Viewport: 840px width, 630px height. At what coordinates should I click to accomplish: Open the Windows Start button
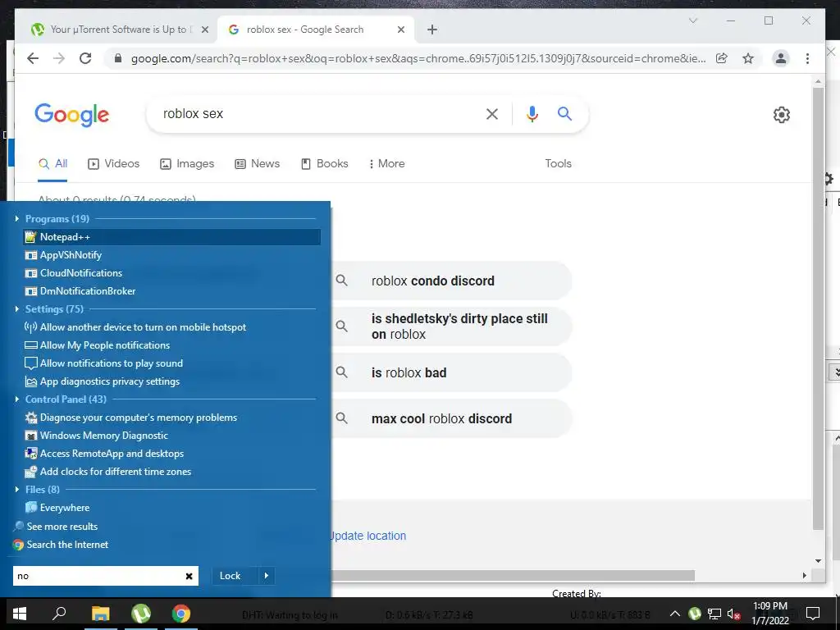coord(20,614)
